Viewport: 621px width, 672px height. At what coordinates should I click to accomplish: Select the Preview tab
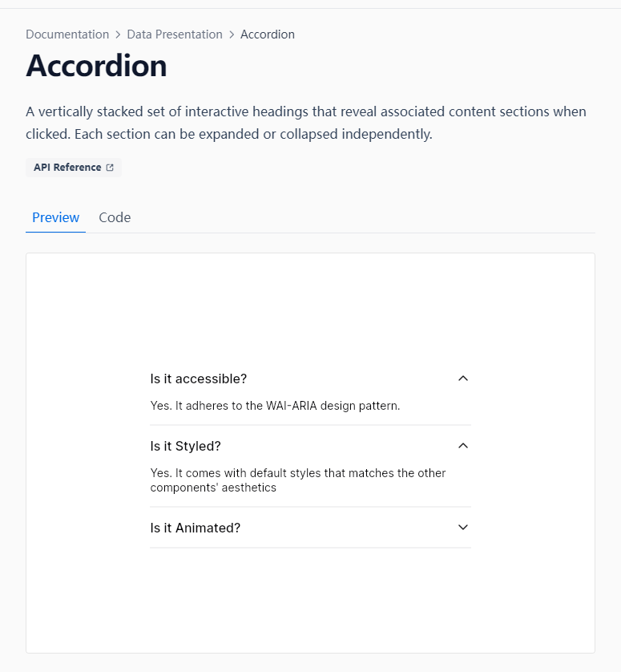tap(56, 217)
